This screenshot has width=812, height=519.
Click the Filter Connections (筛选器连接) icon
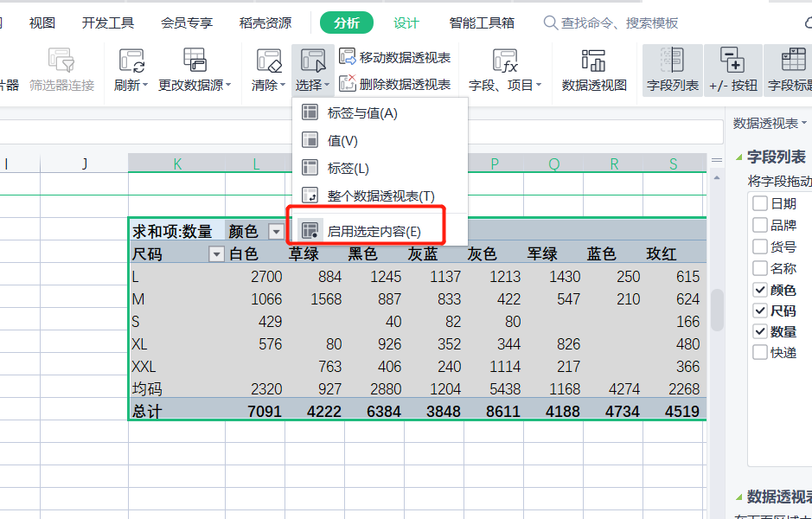[x=61, y=60]
